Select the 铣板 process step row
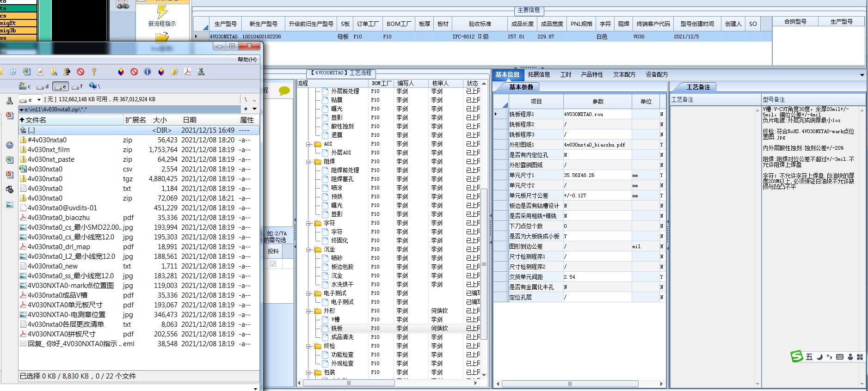 (x=388, y=328)
